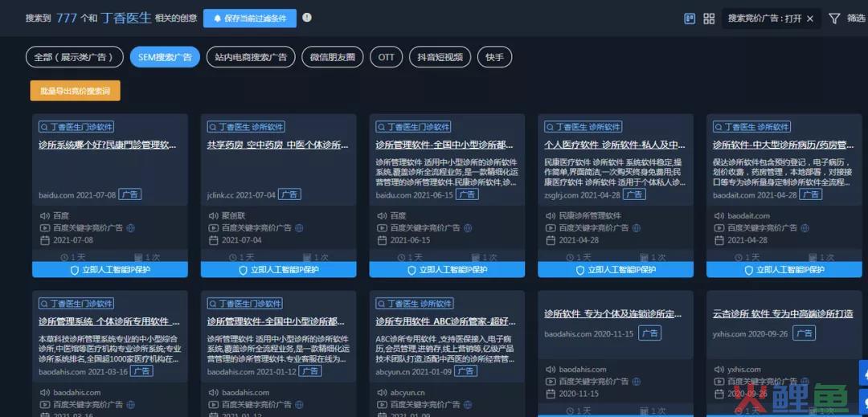Click the calendar icon beside 2021-06-15
This screenshot has height=417, width=868.
(x=382, y=240)
